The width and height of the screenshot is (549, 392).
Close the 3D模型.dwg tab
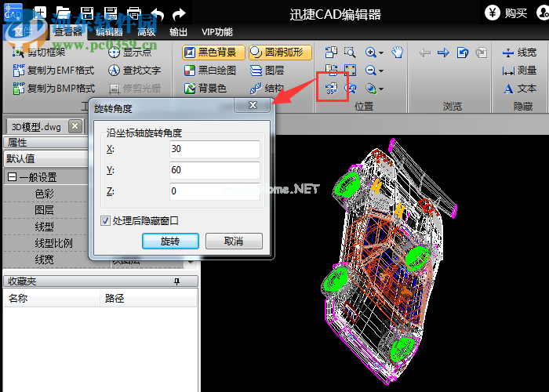(x=75, y=126)
